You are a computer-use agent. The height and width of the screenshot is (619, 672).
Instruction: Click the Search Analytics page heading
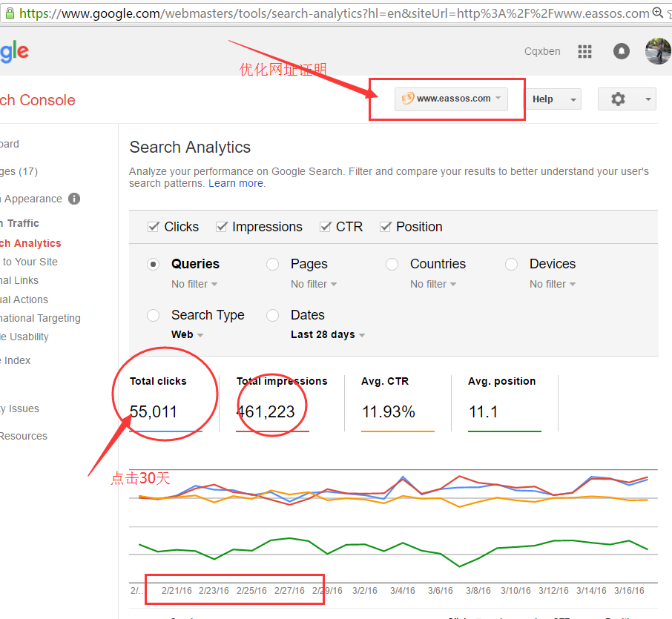coord(190,148)
